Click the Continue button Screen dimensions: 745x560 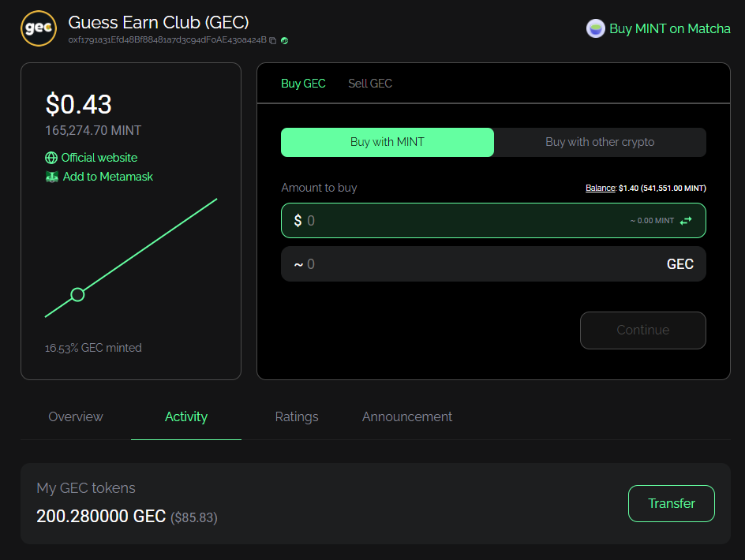pyautogui.click(x=643, y=330)
